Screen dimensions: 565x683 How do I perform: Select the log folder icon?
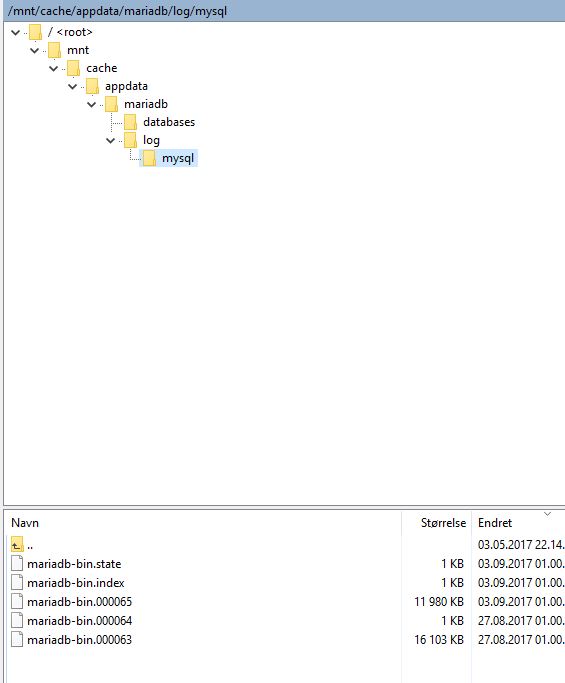(130, 140)
